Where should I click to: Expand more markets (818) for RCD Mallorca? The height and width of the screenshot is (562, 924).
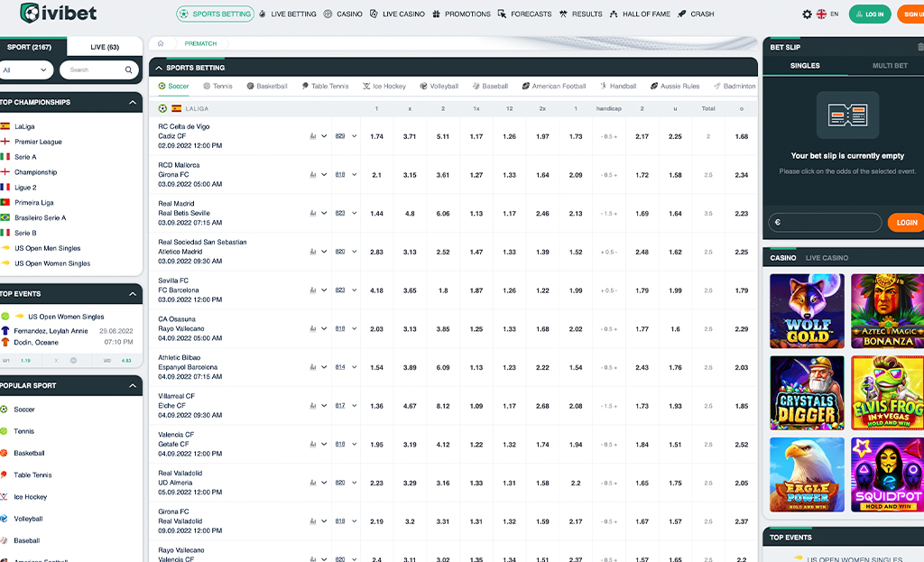pos(346,175)
